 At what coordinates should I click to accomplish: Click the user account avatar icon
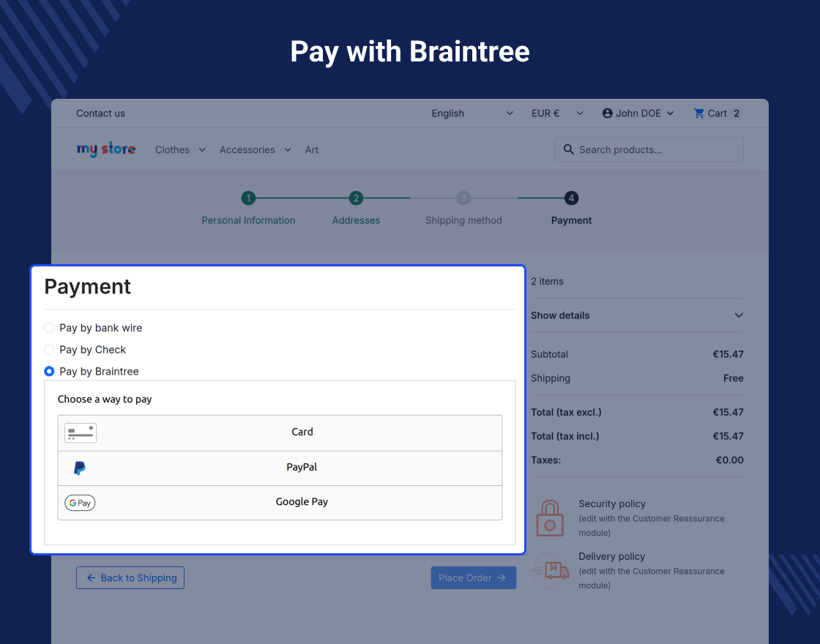[607, 113]
